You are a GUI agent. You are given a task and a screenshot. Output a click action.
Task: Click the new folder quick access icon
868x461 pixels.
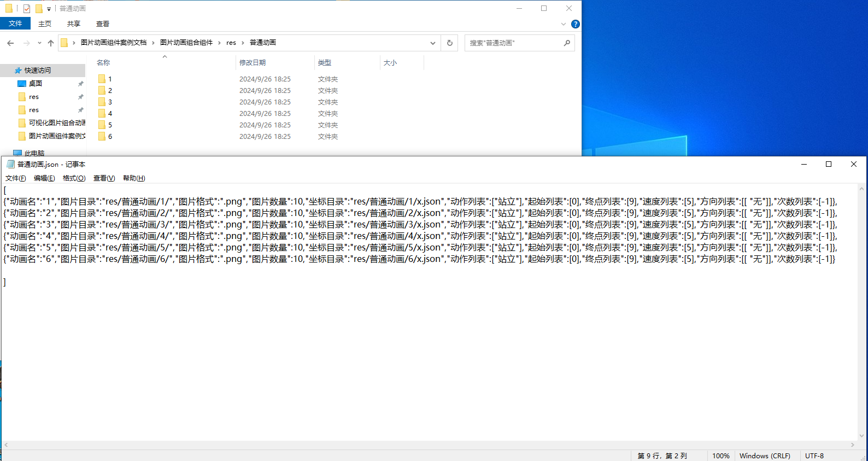pos(39,8)
